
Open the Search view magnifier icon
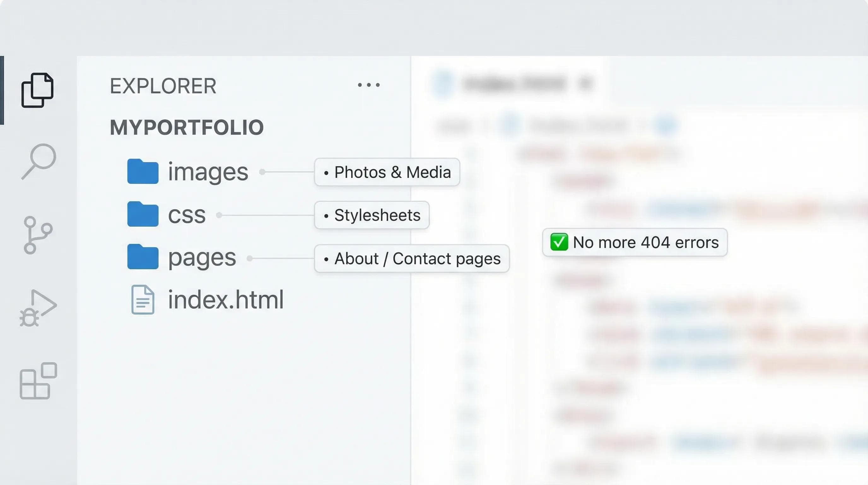click(x=39, y=162)
